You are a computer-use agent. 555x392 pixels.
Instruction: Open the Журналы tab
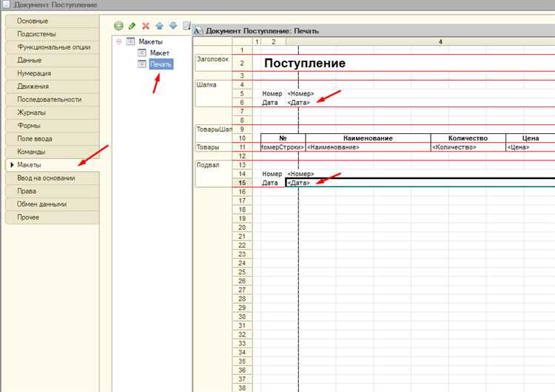click(53, 112)
